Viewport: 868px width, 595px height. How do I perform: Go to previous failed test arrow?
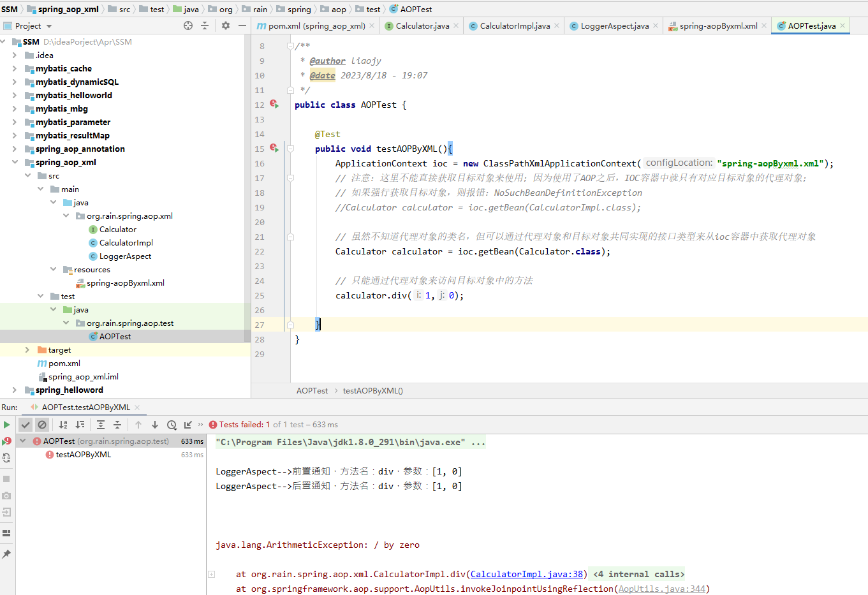[x=138, y=425]
